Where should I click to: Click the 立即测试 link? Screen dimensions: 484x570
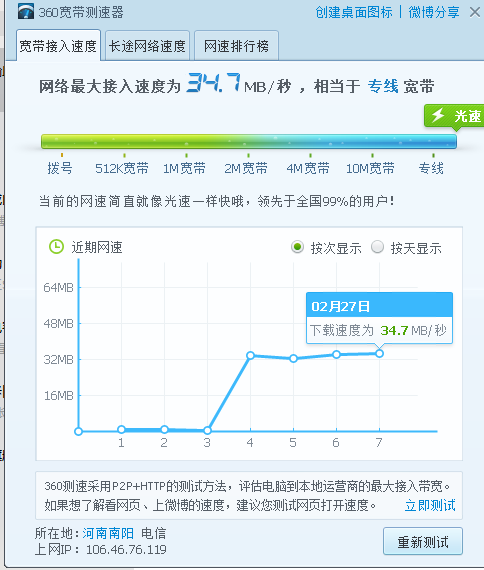coord(430,505)
